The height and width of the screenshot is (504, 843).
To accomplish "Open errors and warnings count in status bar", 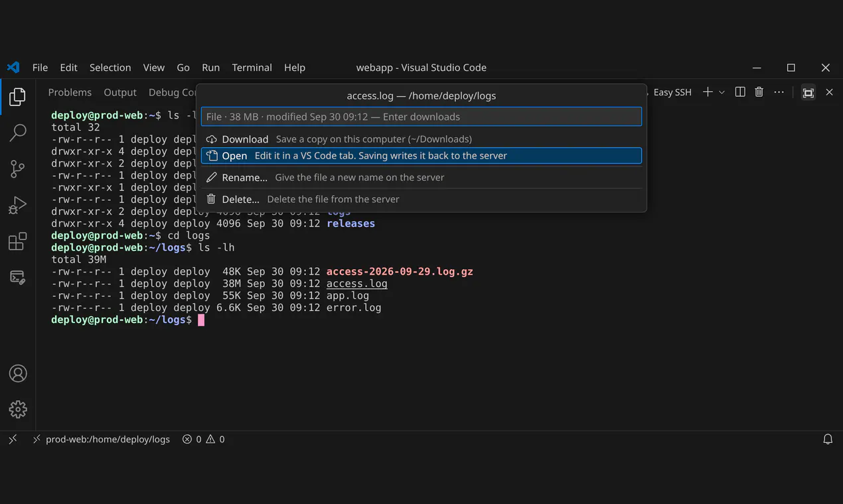I will pyautogui.click(x=203, y=439).
